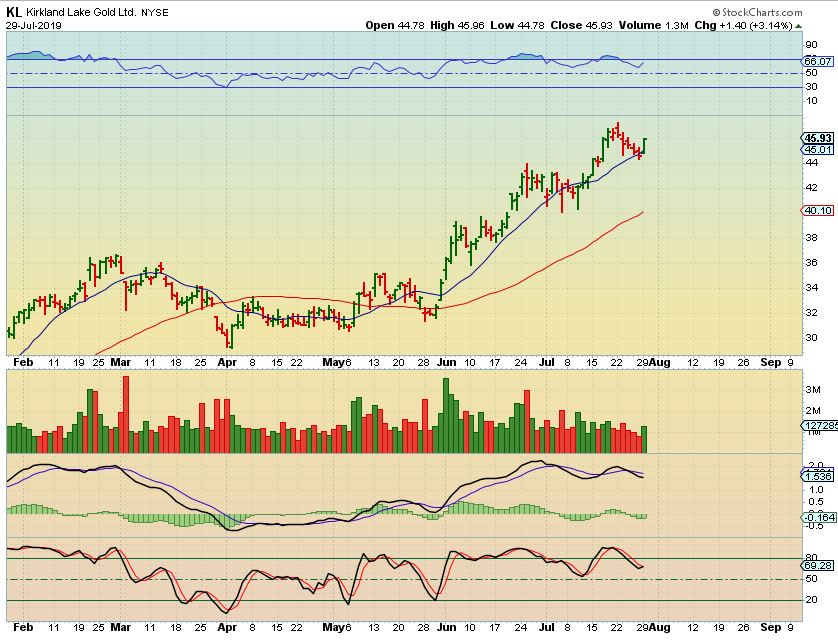This screenshot has width=838, height=641.
Task: Click the tallest red volume bar near March
Action: [x=126, y=414]
